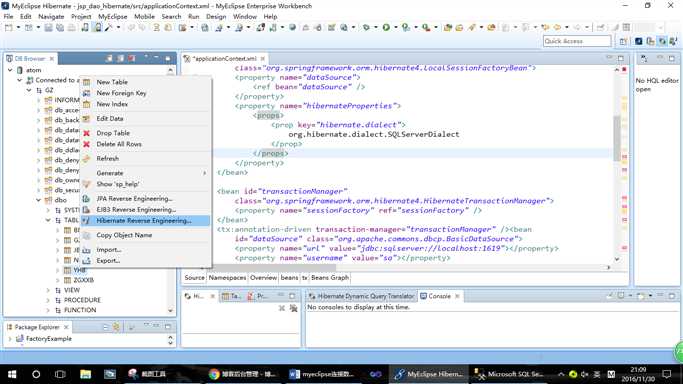Viewport: 683px width, 384px height.
Task: Select Hibernate Reverse Engineering menu entry
Action: coord(145,221)
